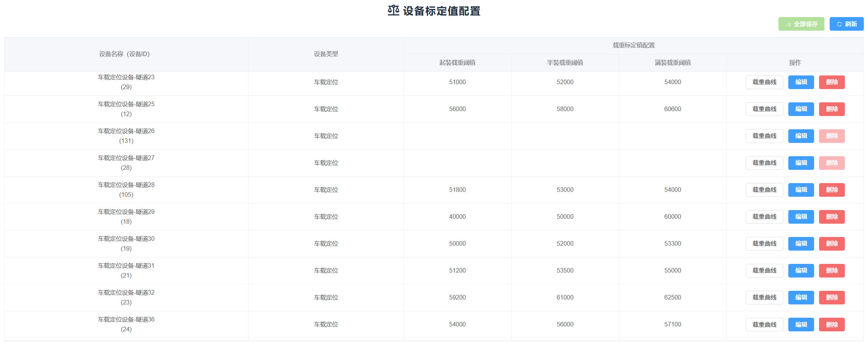Click the scale icon beside the page title

coord(393,10)
